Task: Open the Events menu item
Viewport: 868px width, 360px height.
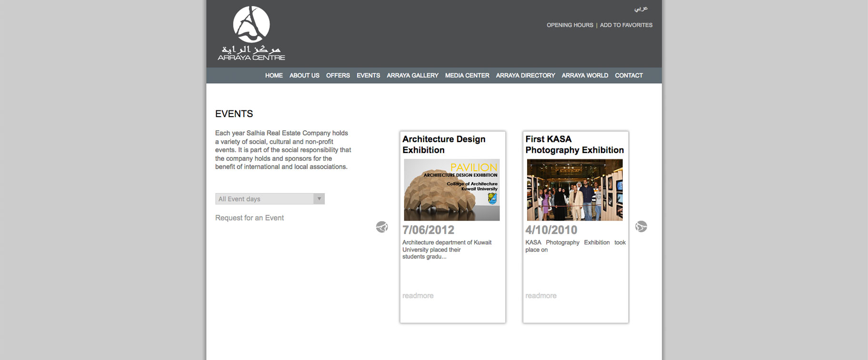Action: tap(369, 76)
